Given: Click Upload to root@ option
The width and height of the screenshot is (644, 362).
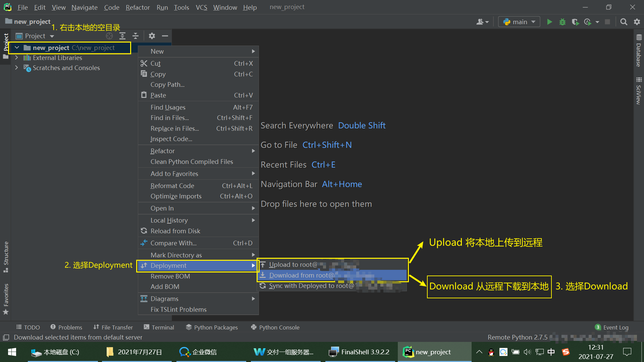Looking at the screenshot, I should tap(293, 265).
